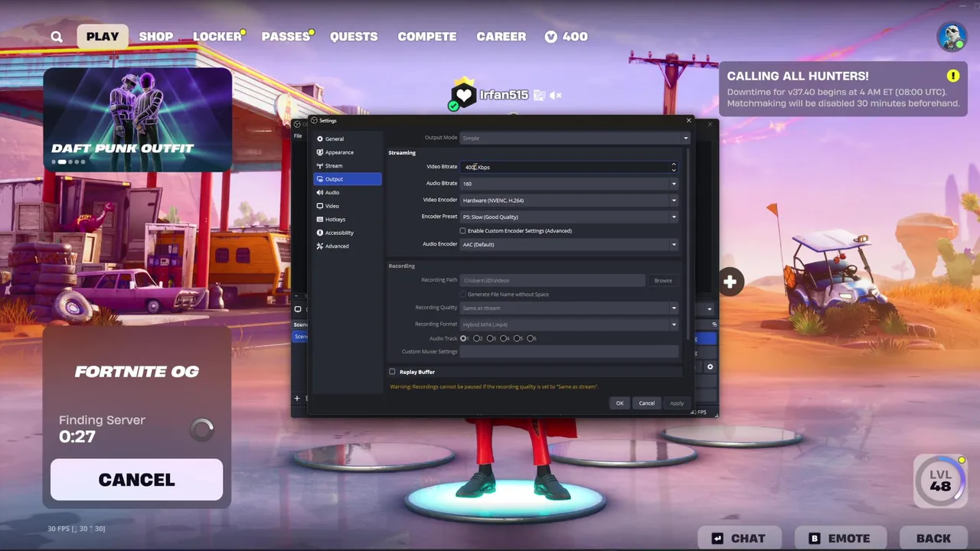The image size is (980, 551).
Task: Click the Advanced tools icon in sidebar
Action: [320, 246]
